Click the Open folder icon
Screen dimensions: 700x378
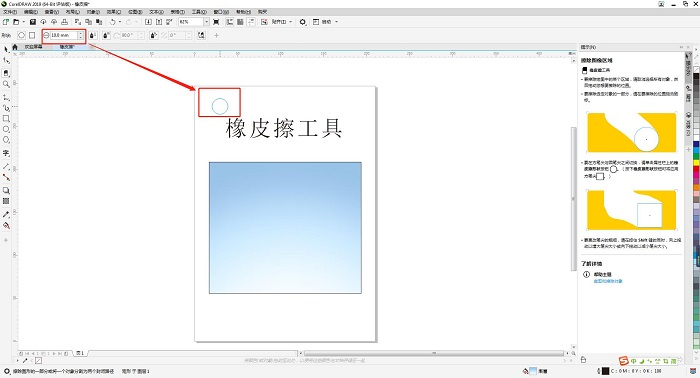coord(16,22)
